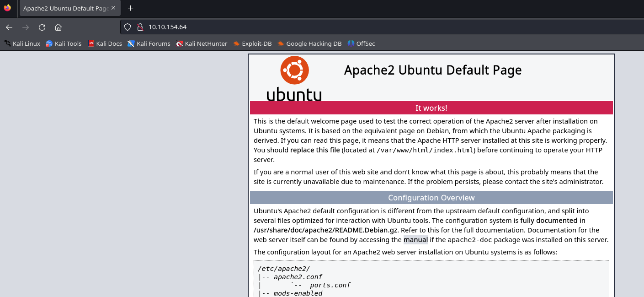644x297 pixels.
Task: Click the Firefox logo icon
Action: pos(7,8)
